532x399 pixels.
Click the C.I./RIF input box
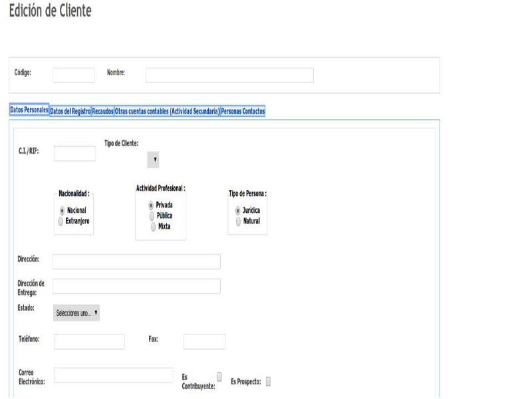point(74,154)
